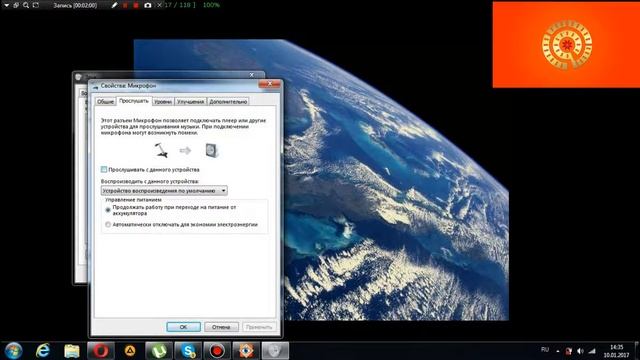
Task: Click the volume speaker tray icon
Action: click(580, 351)
